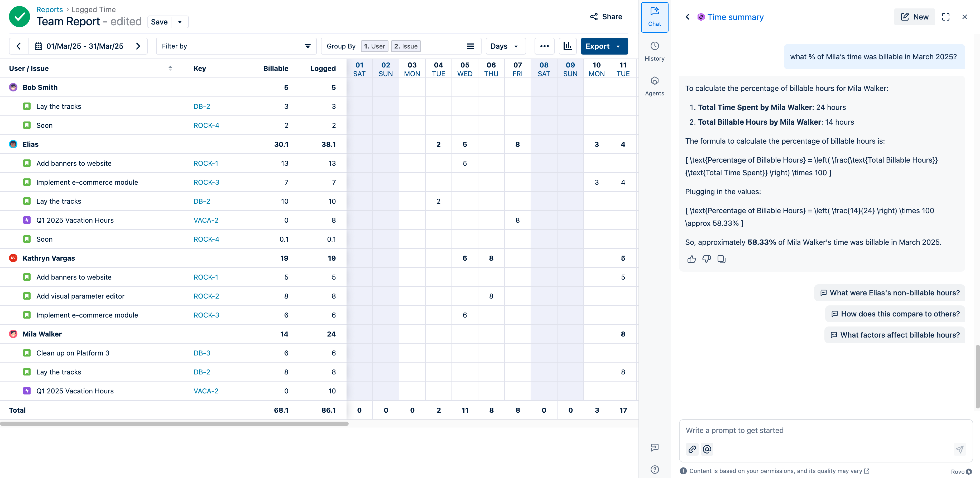Screen dimensions: 980x478
Task: Insert a mention with the @ icon
Action: pos(707,449)
